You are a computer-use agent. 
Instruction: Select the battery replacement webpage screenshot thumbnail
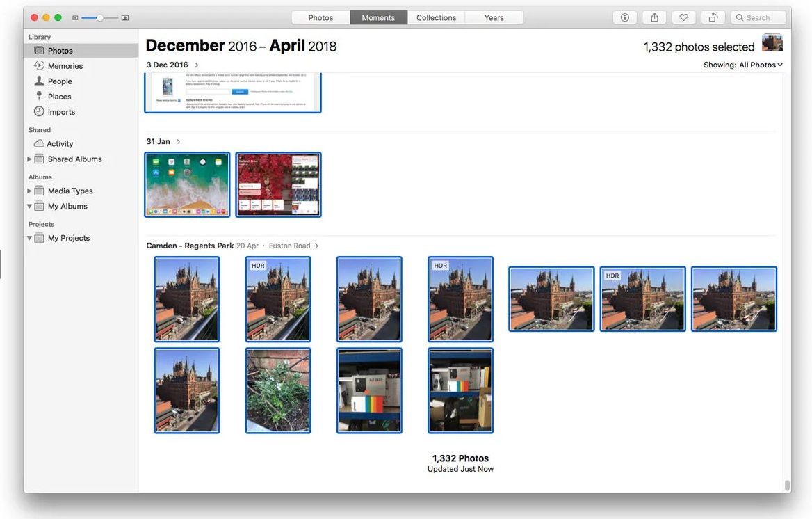(x=232, y=93)
